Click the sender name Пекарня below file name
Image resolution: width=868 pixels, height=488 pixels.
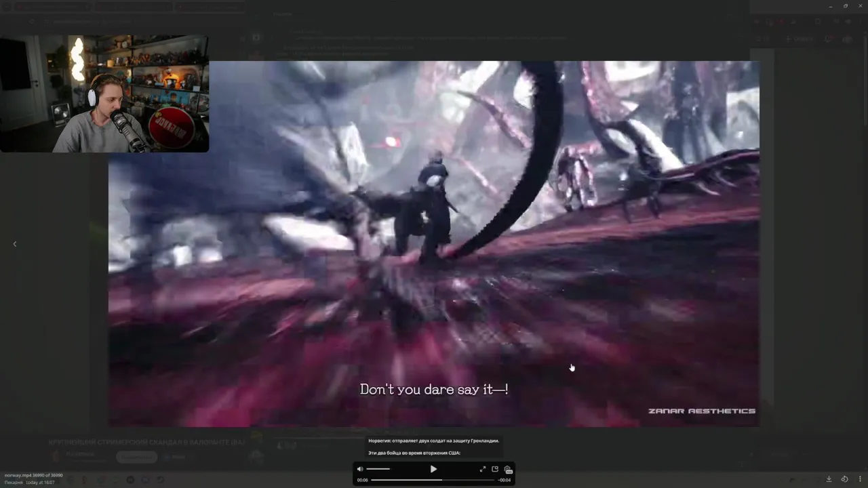tap(14, 483)
